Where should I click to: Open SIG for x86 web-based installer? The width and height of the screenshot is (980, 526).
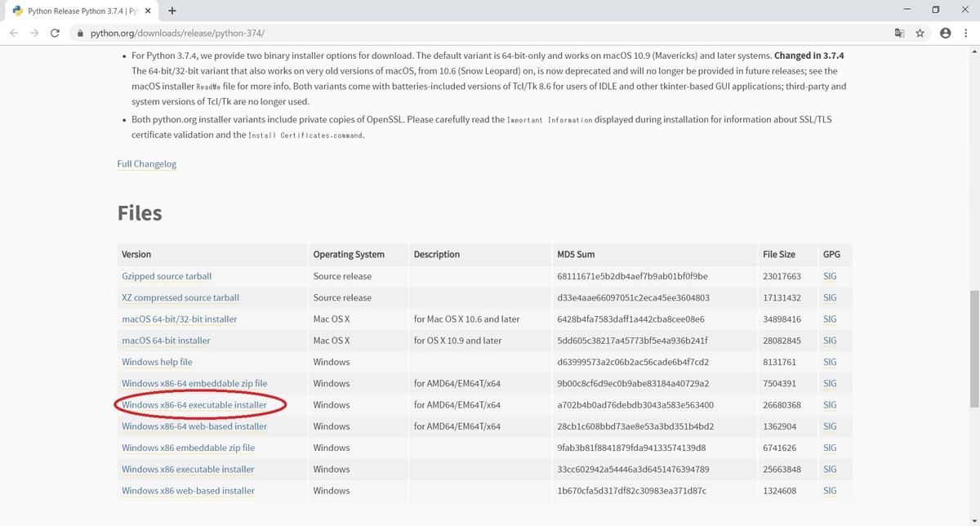pos(830,491)
